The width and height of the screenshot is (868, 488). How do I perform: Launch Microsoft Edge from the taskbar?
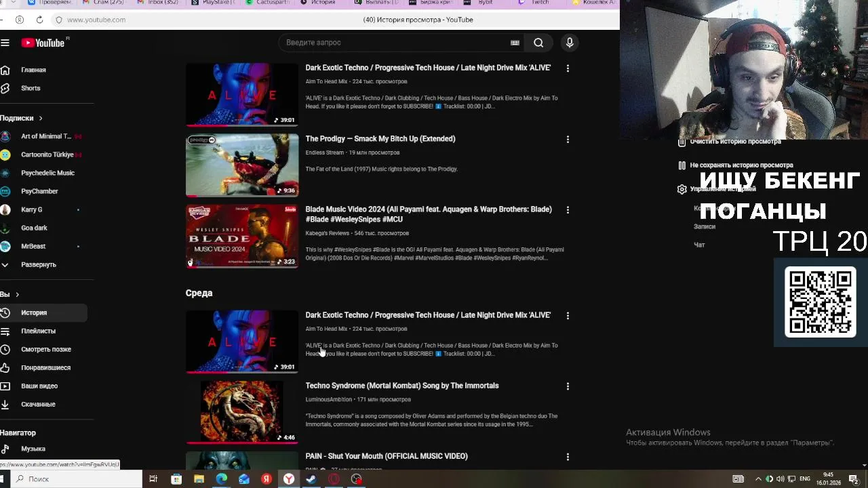(x=221, y=479)
